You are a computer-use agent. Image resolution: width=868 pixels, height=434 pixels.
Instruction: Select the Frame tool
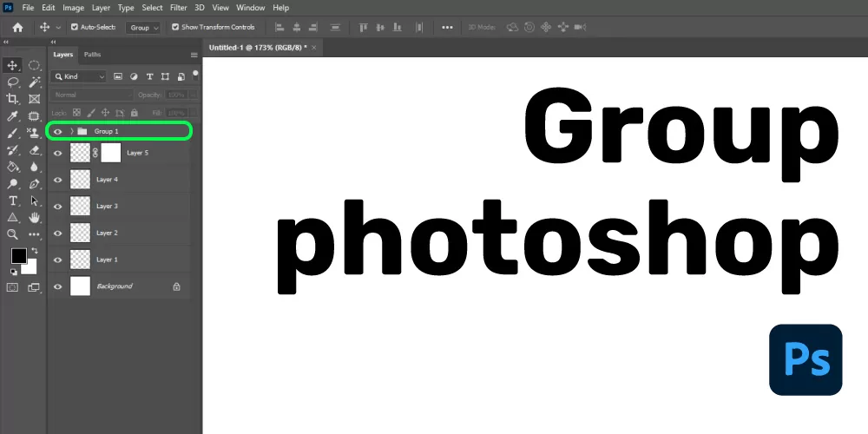tap(35, 99)
